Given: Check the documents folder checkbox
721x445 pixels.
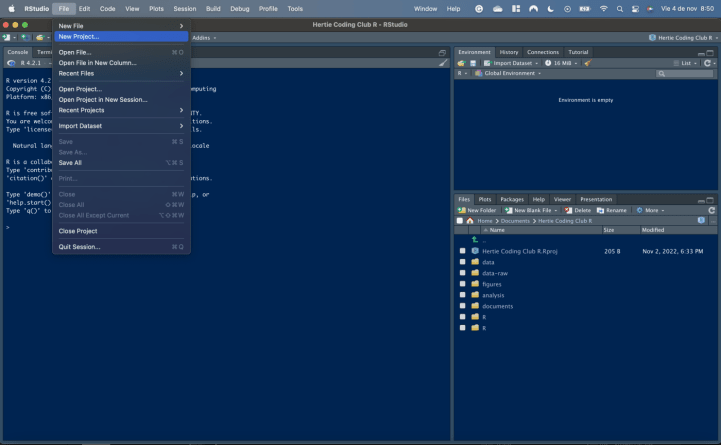Looking at the screenshot, I should point(463,306).
